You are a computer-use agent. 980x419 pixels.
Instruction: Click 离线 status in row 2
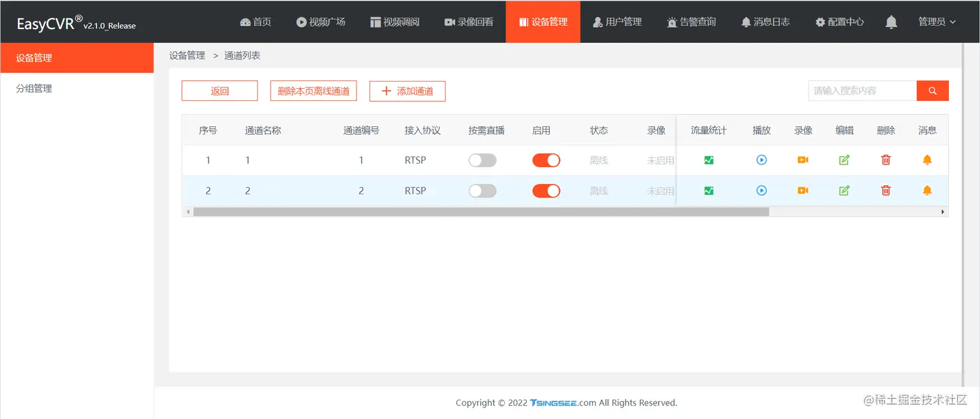pyautogui.click(x=599, y=190)
